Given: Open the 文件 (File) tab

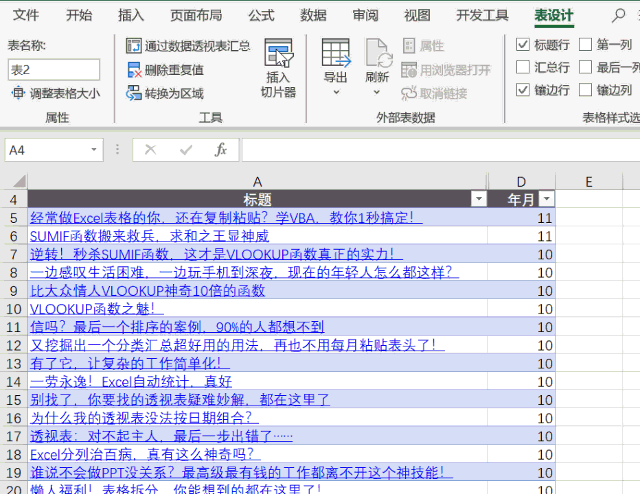Looking at the screenshot, I should pyautogui.click(x=26, y=16).
